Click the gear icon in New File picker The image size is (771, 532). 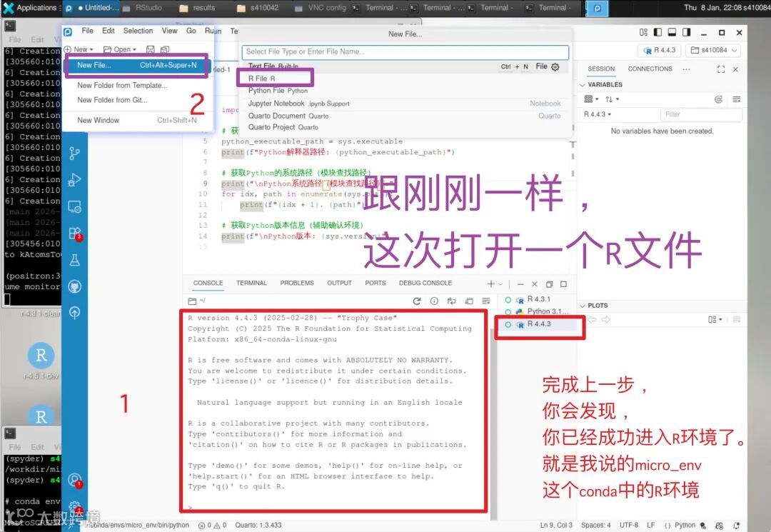555,67
